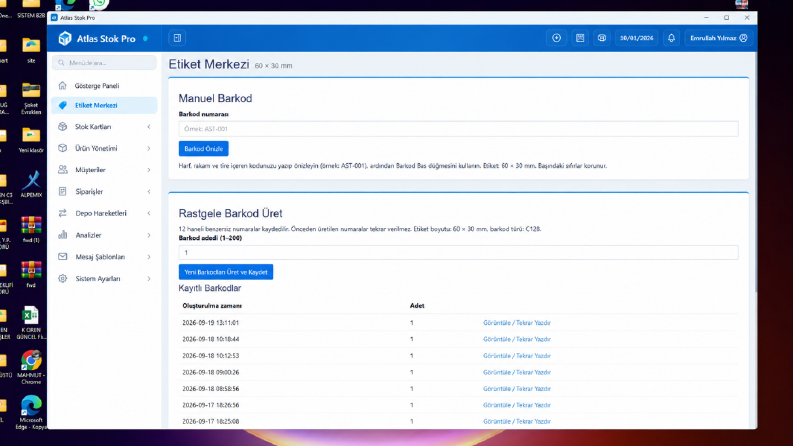Click the Adet column header
This screenshot has height=446, width=793.
tap(417, 306)
